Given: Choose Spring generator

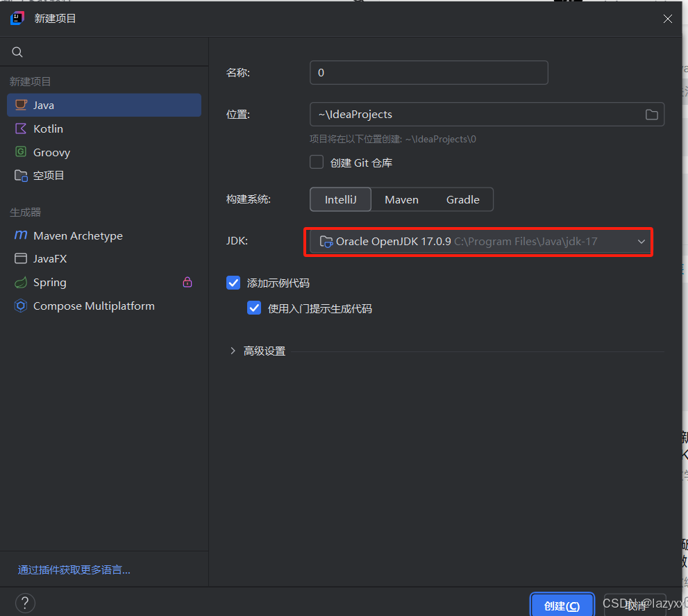Looking at the screenshot, I should (104, 283).
